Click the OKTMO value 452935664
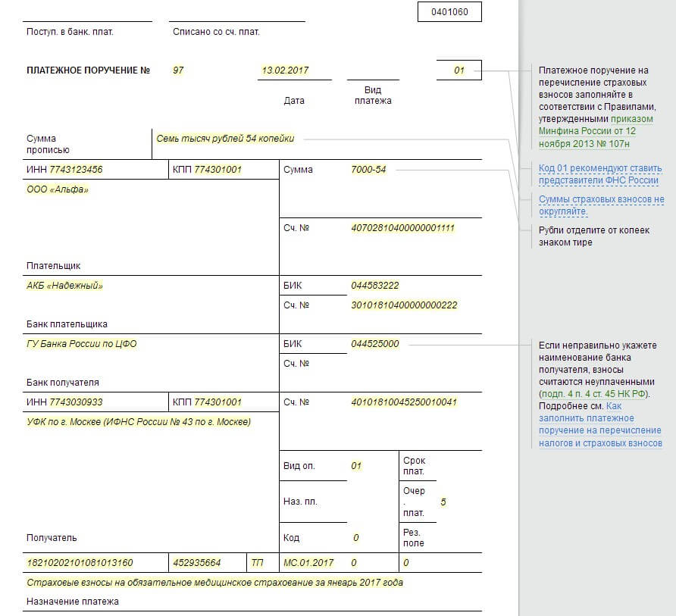Viewport: 676px width, 616px height. tap(197, 563)
